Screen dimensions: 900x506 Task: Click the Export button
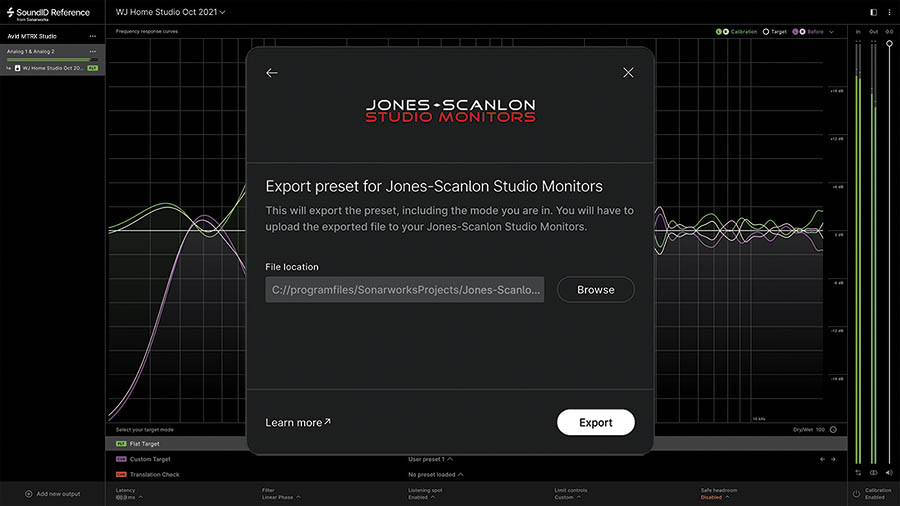click(x=595, y=422)
